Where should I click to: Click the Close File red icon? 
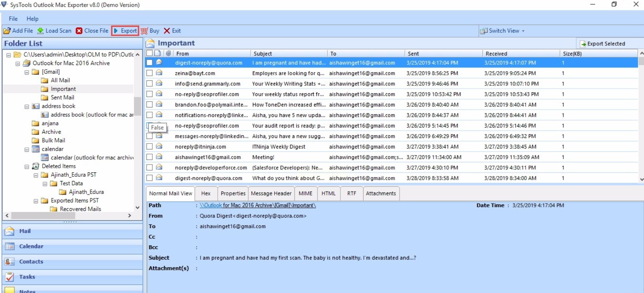[79, 31]
